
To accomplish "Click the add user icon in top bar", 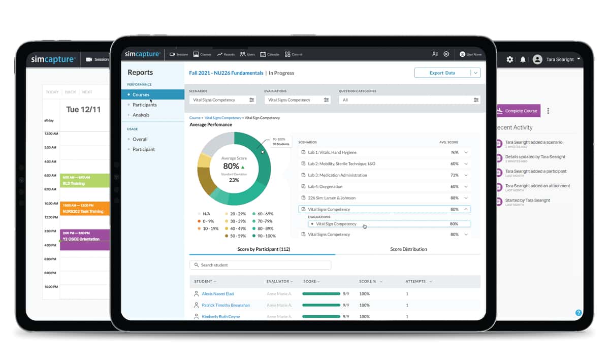I will (x=435, y=54).
